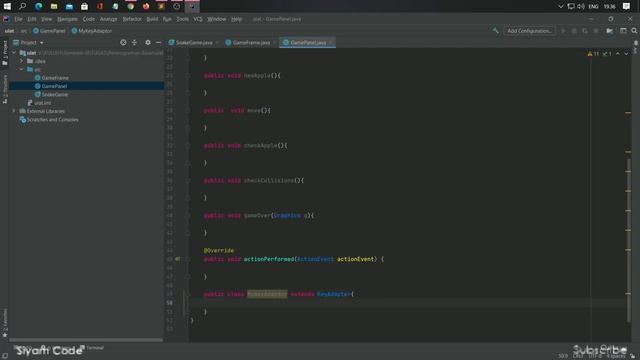Open the Build menu
The width and height of the screenshot is (640, 360).
(152, 19)
